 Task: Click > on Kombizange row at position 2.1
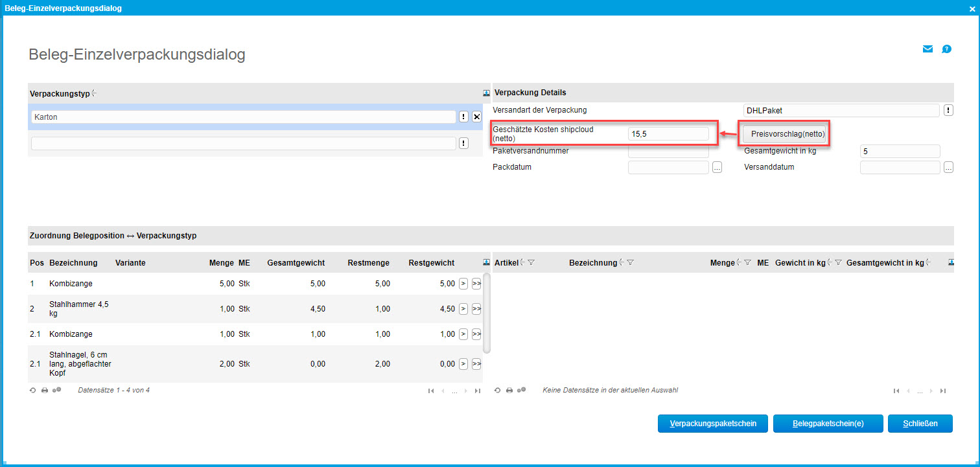coord(463,334)
